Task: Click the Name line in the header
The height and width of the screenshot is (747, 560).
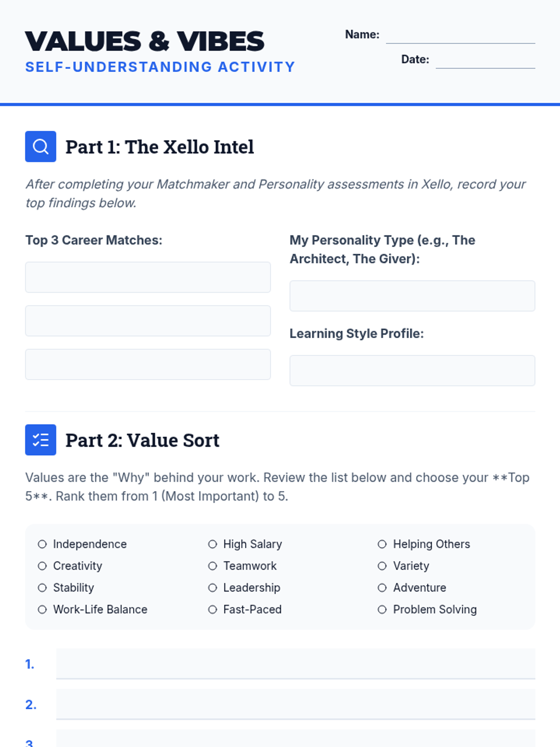Action: click(x=460, y=36)
